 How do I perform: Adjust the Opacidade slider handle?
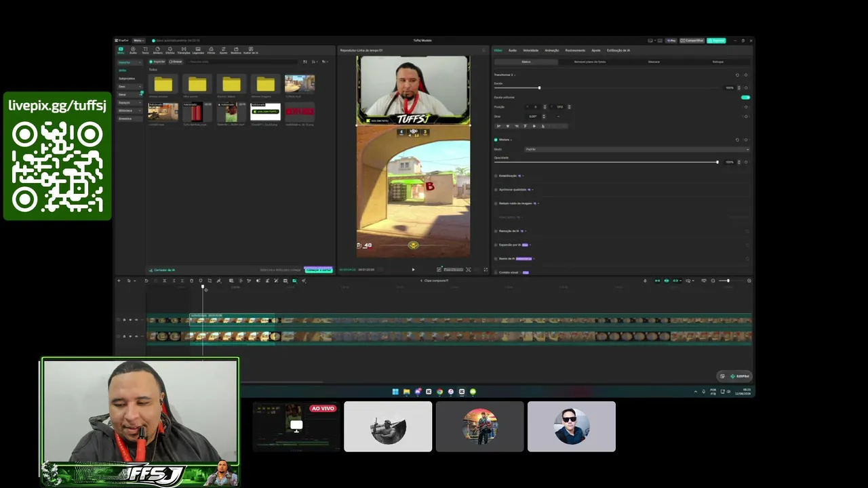(717, 162)
